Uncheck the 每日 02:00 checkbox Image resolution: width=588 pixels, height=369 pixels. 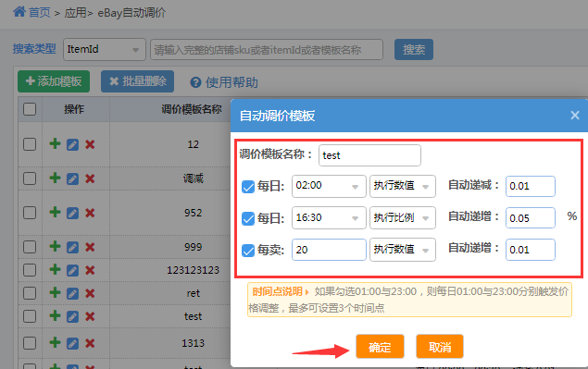pyautogui.click(x=248, y=187)
